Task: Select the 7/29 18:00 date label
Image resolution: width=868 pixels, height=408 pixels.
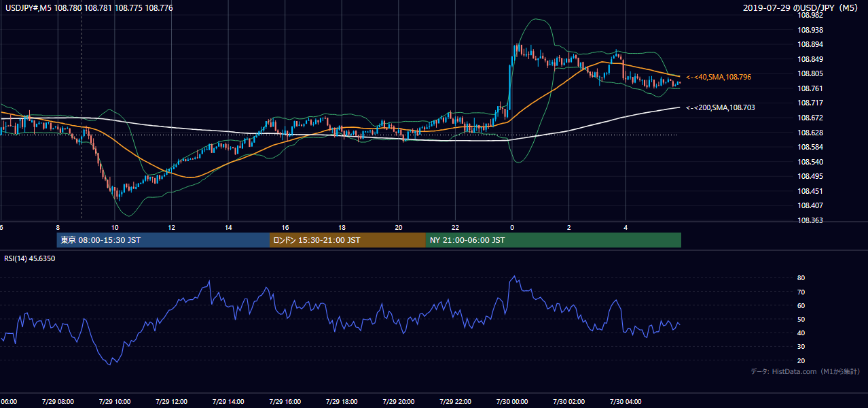Action: click(342, 402)
